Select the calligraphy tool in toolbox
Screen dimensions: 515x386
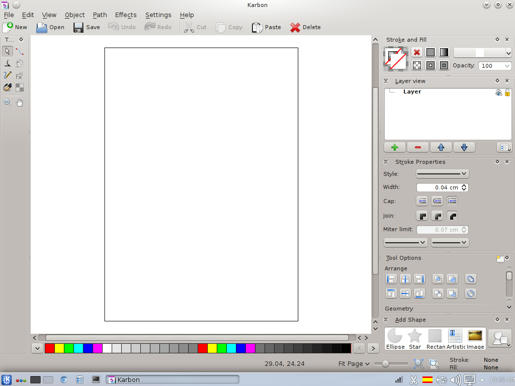pyautogui.click(x=7, y=63)
